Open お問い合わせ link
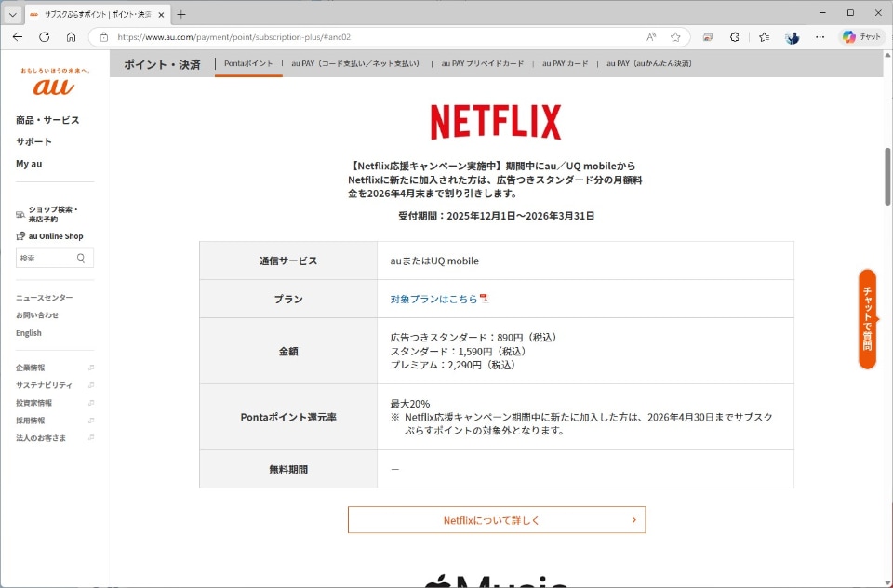The height and width of the screenshot is (588, 893). pyautogui.click(x=37, y=315)
